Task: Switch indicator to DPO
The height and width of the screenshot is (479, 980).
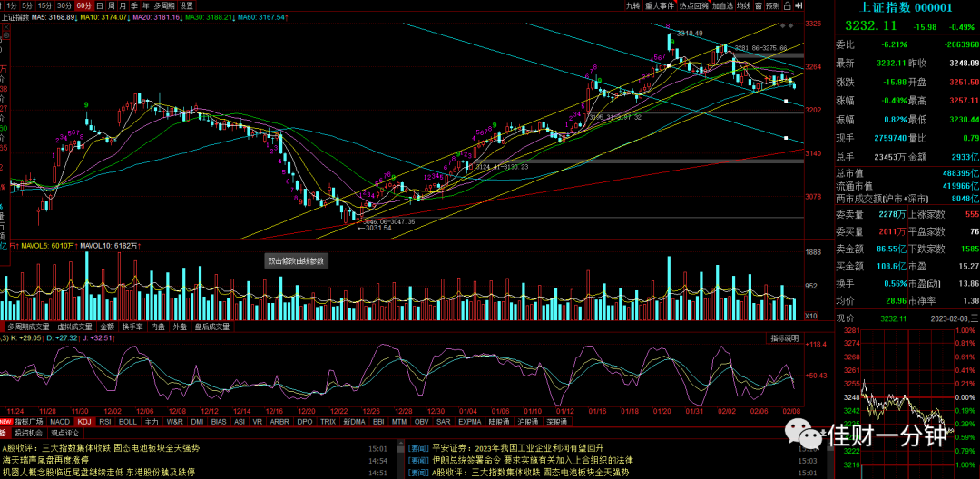Action: tap(305, 422)
